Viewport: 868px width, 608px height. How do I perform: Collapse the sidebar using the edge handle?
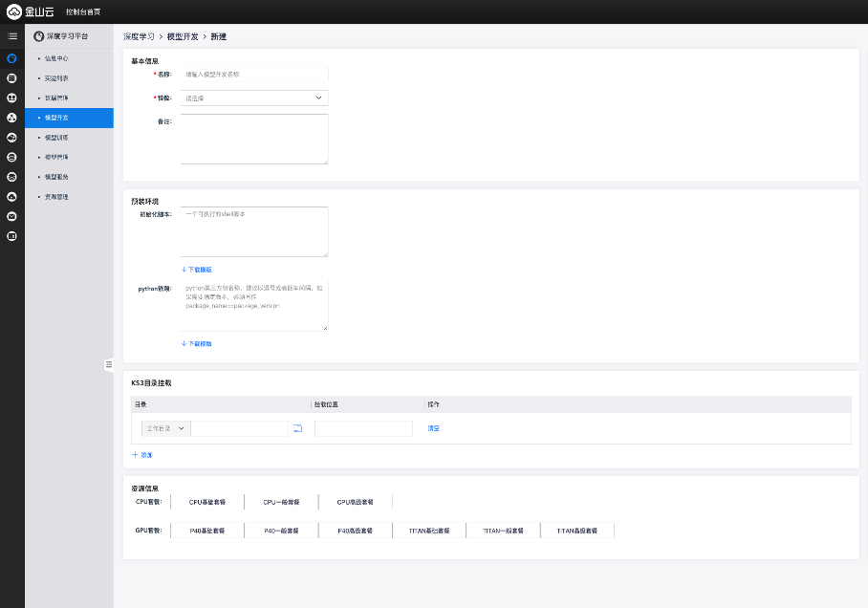click(x=109, y=364)
